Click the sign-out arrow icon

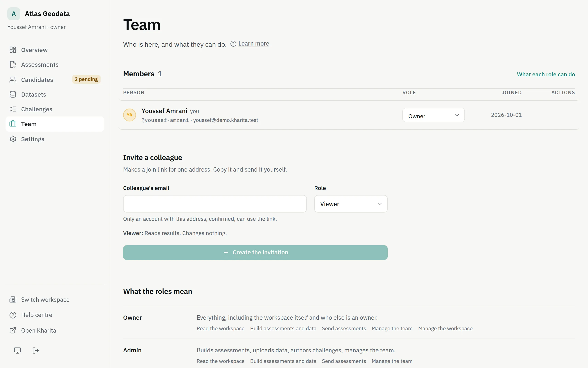point(36,351)
